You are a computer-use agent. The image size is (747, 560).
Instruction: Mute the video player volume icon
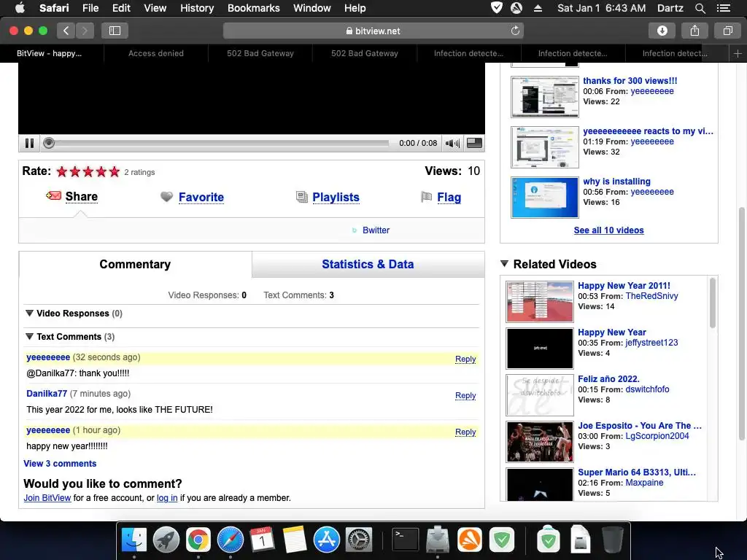pos(452,143)
